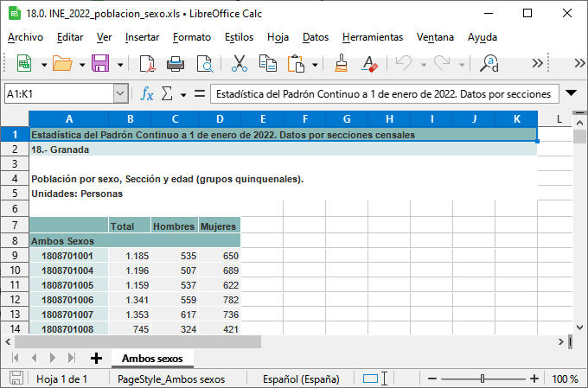Click the Formula equals icon
Image resolution: width=588 pixels, height=388 pixels.
coord(200,93)
